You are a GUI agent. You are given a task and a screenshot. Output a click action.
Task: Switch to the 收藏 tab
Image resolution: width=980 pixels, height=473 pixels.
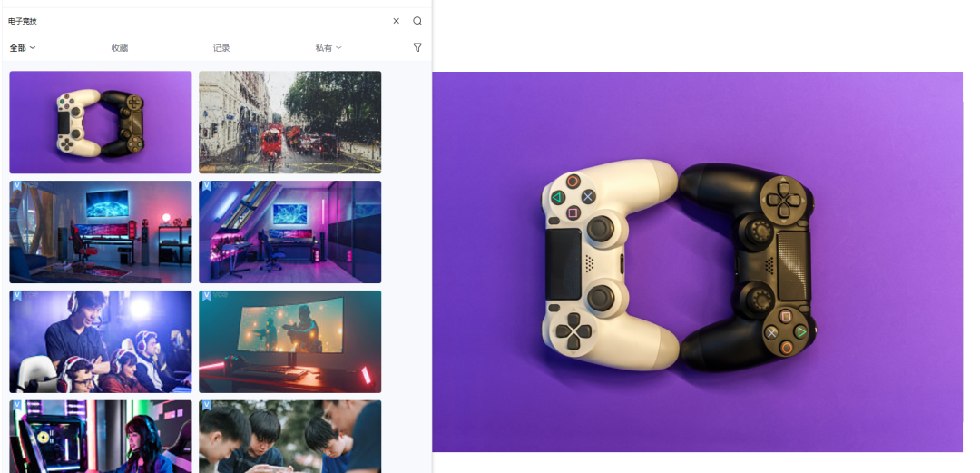[120, 48]
